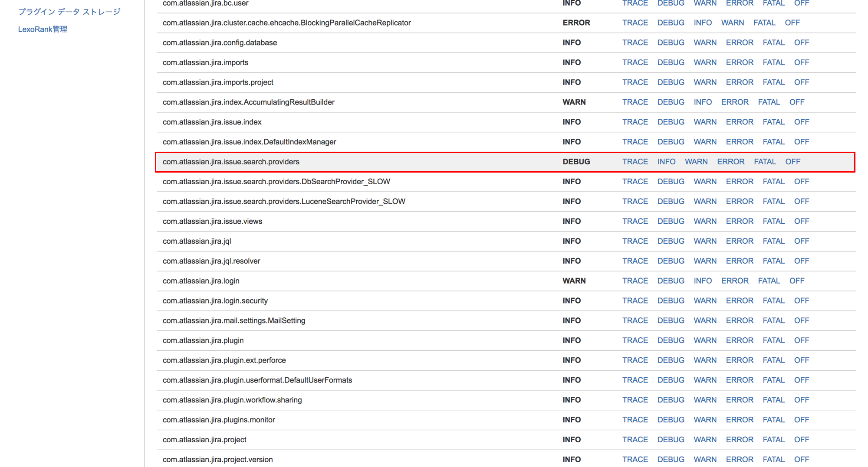Image resolution: width=868 pixels, height=467 pixels.
Task: Set issue.search.providers logger to INFO
Action: point(666,162)
